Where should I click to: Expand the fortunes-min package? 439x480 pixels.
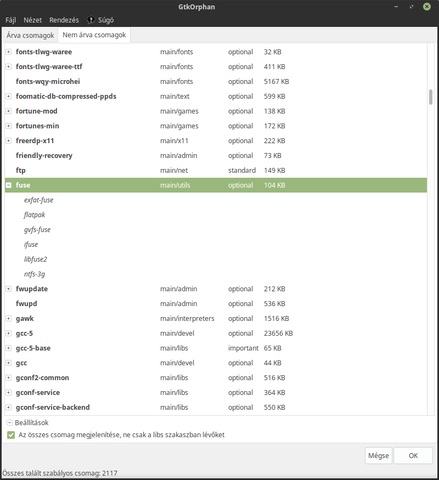[x=9, y=126]
